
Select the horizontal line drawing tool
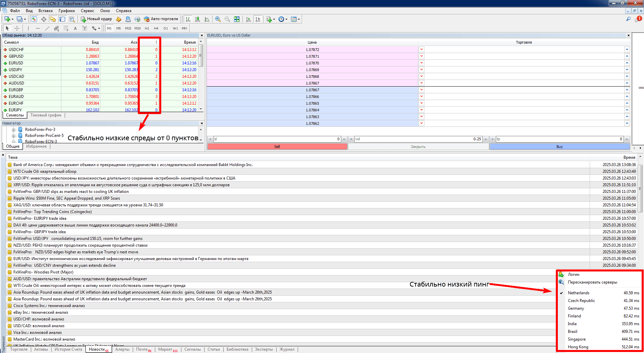point(38,28)
